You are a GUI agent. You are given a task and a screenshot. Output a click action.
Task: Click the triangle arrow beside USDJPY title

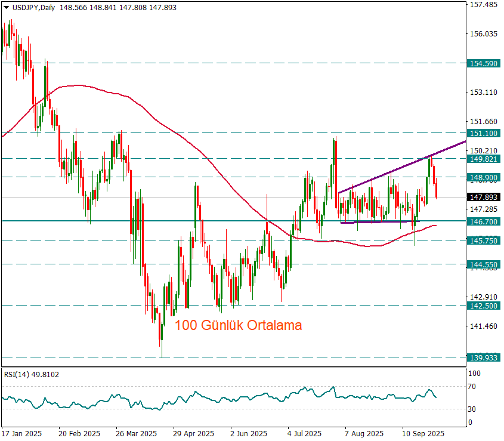click(5, 6)
